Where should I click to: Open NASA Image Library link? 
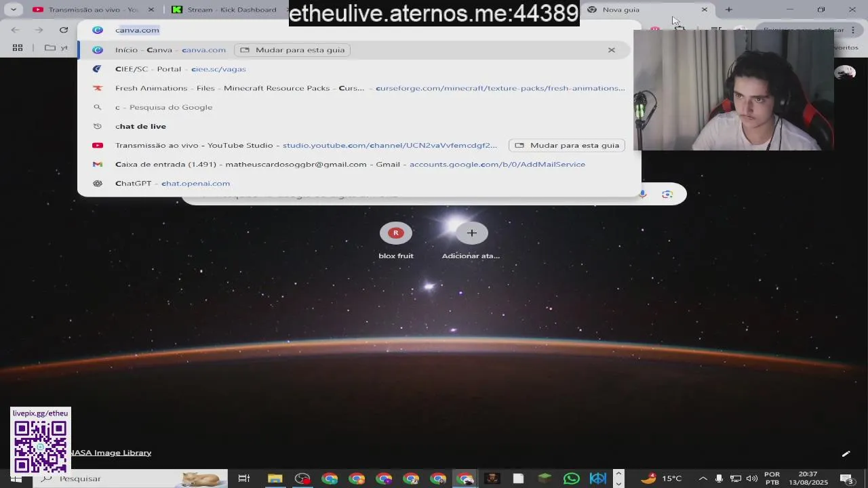click(x=111, y=453)
